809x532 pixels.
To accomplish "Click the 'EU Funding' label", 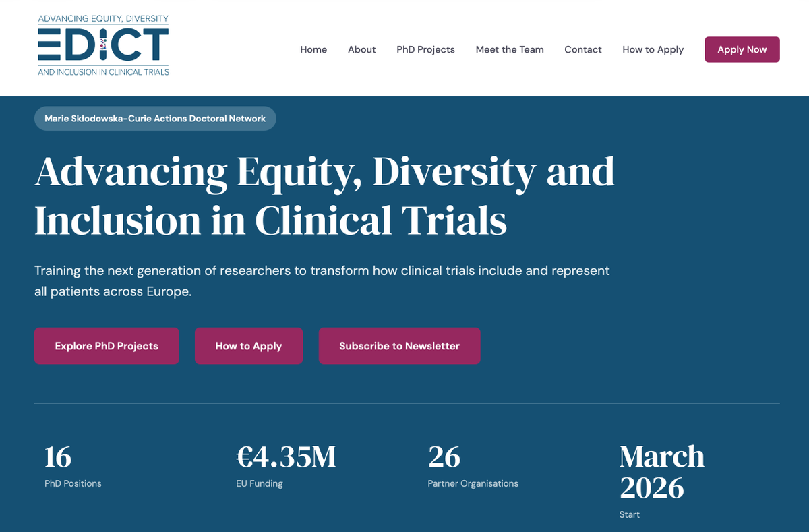I will (x=260, y=483).
